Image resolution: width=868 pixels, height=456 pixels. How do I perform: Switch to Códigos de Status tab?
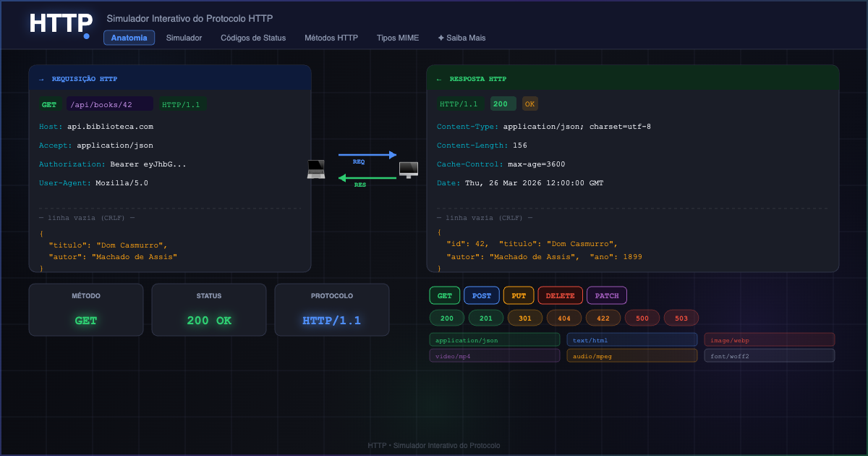[253, 38]
